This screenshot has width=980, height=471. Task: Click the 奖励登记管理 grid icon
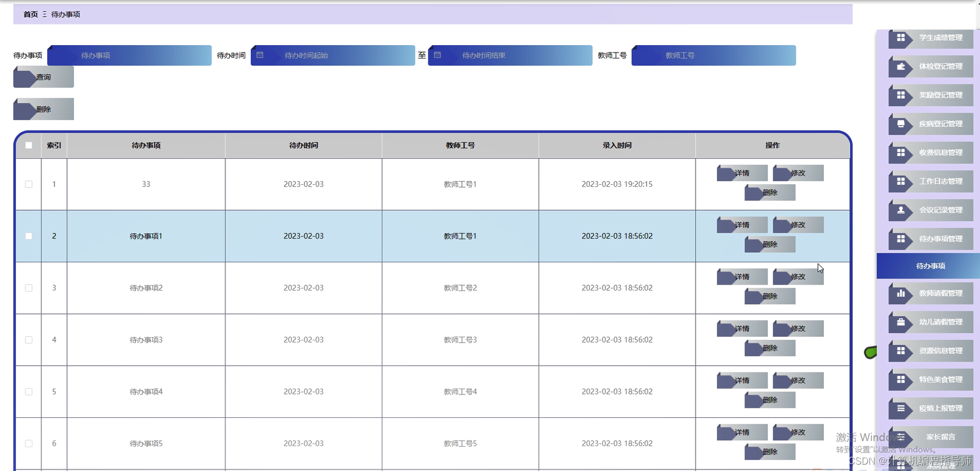pyautogui.click(x=900, y=95)
